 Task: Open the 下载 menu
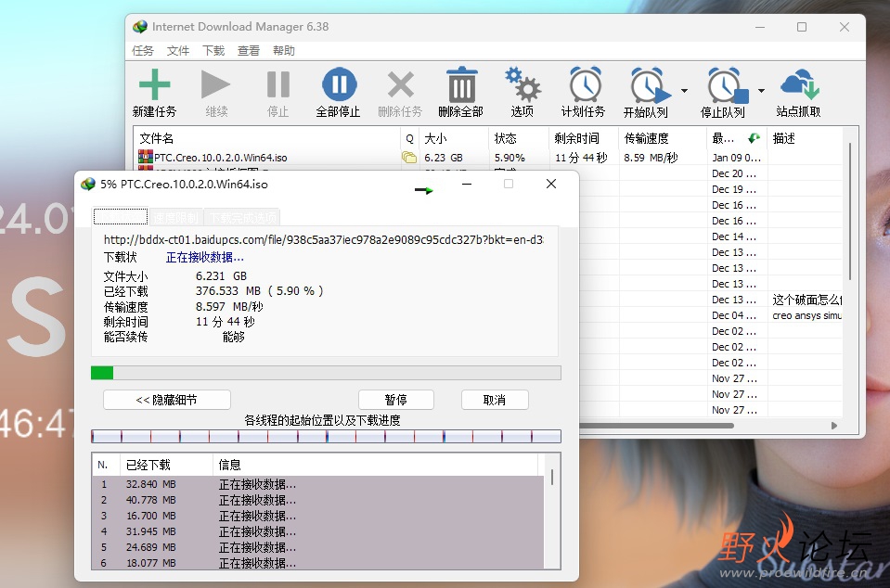(x=213, y=50)
